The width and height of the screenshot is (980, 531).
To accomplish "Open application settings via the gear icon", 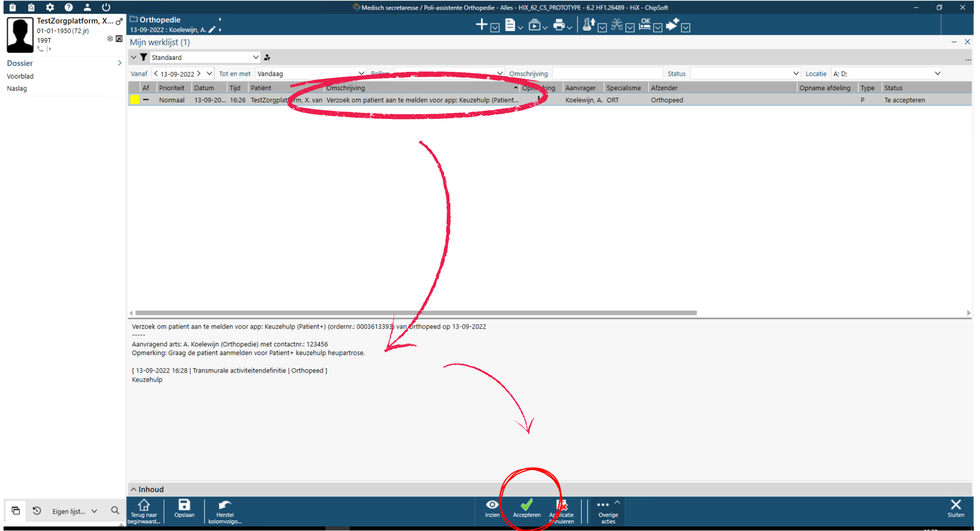I will [49, 7].
